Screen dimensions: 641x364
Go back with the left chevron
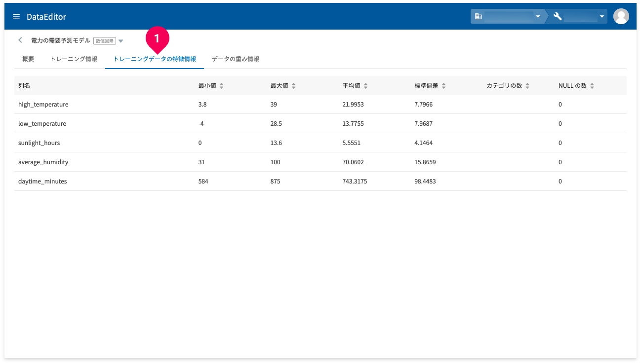click(20, 40)
